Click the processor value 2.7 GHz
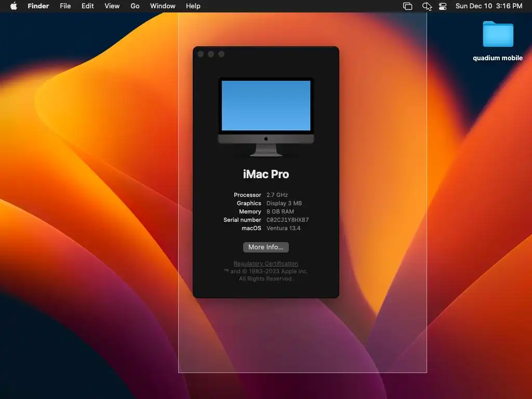Image resolution: width=532 pixels, height=399 pixels. [277, 195]
